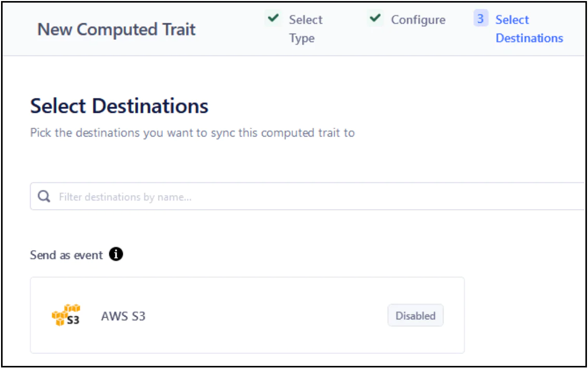Screen dimensions: 588x369
Task: Click the large Select Destinations heading
Action: point(119,106)
